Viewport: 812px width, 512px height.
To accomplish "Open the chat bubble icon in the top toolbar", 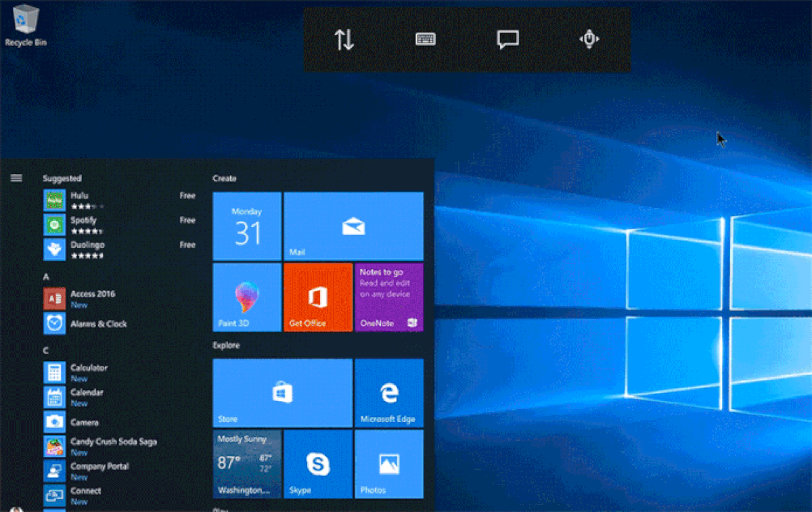I will coord(507,39).
